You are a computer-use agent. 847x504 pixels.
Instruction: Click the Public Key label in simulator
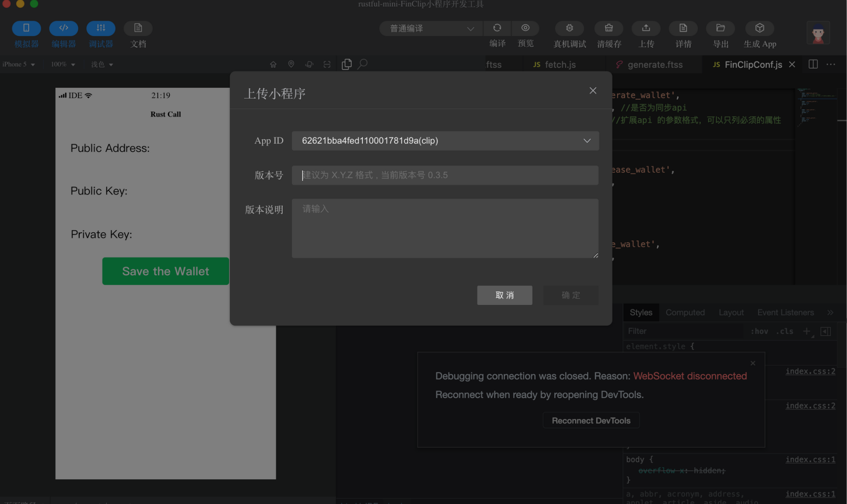(x=99, y=191)
